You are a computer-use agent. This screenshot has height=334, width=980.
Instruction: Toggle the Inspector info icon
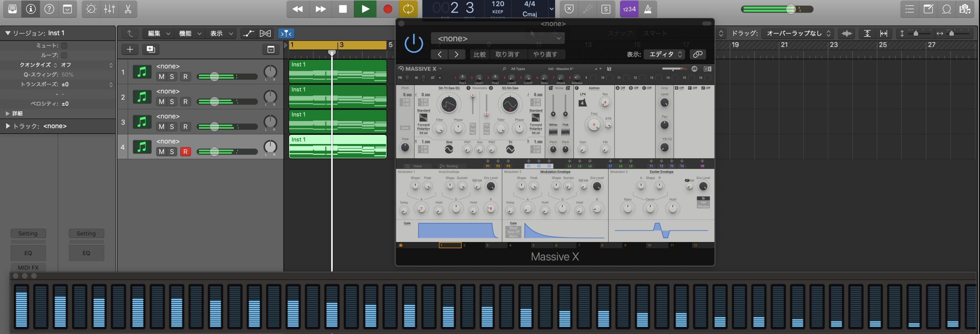(x=31, y=9)
